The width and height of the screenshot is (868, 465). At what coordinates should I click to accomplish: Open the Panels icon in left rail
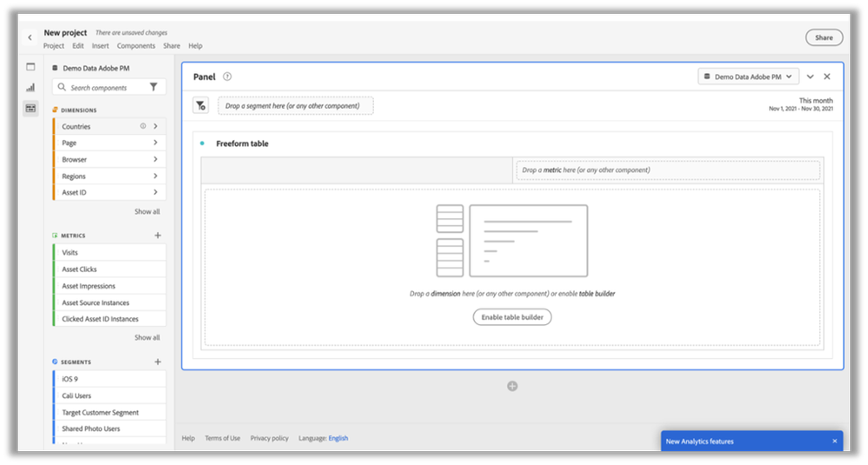[30, 67]
